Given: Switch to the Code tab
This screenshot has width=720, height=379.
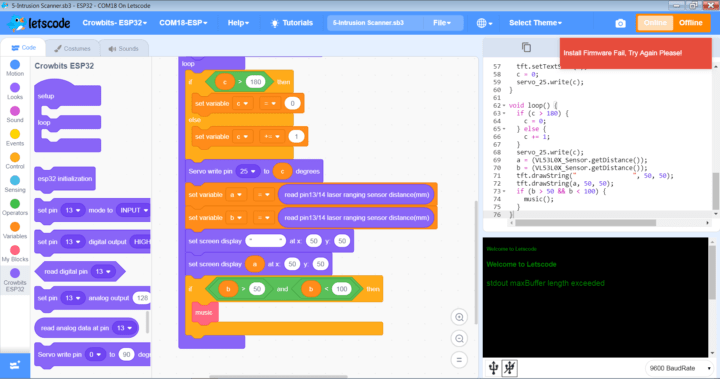Looking at the screenshot, I should click(x=23, y=48).
